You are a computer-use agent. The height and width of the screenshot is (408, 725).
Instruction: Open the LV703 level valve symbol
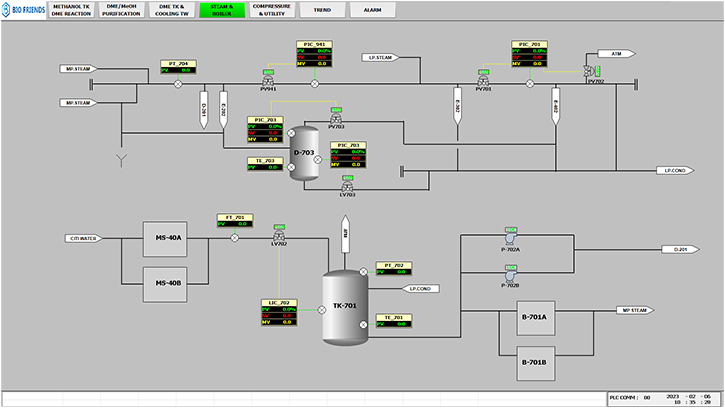pyautogui.click(x=347, y=187)
